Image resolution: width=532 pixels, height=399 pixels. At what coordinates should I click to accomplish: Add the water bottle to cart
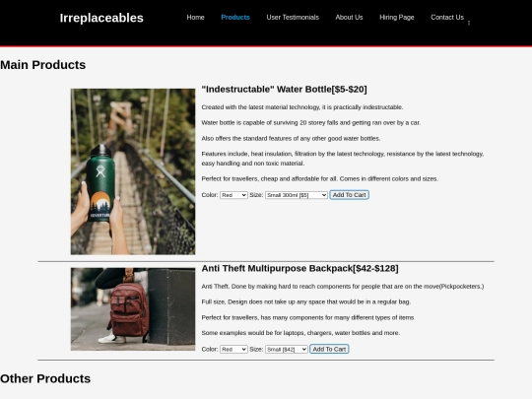pyautogui.click(x=349, y=195)
